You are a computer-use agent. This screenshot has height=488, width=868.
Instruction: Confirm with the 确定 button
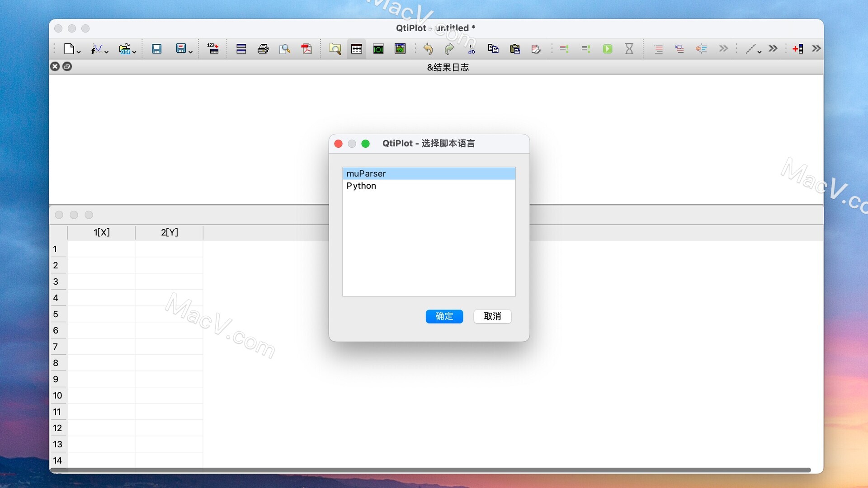444,316
